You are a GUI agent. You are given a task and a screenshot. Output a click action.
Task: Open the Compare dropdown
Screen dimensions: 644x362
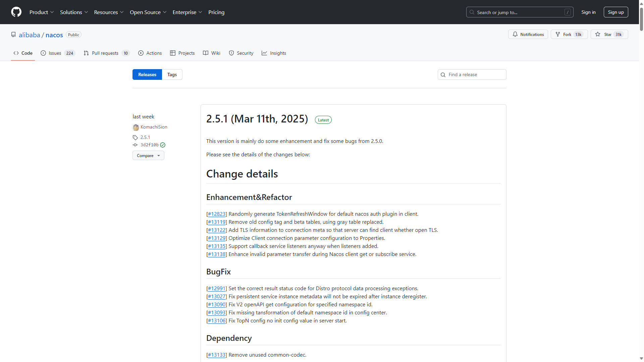coord(148,155)
